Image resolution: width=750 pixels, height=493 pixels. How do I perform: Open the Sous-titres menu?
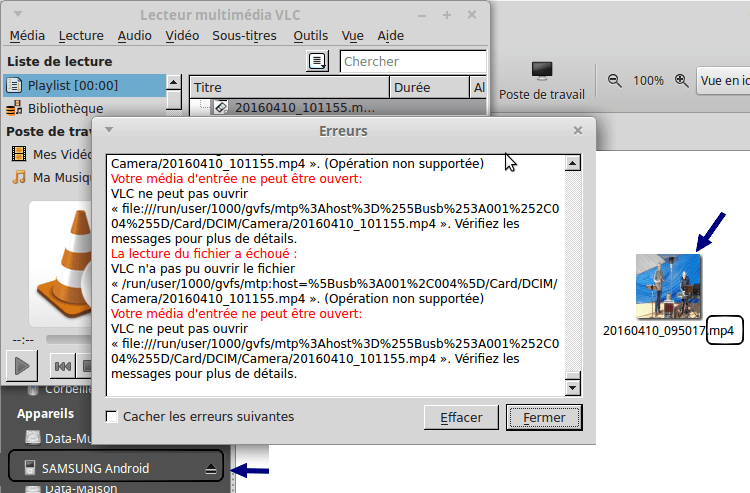click(244, 36)
